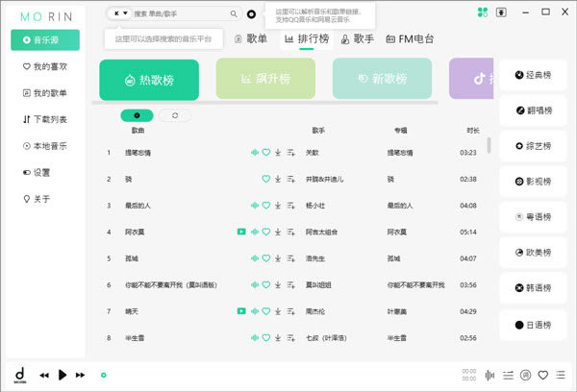Click the song list vertical scrollbar
577x392 pixels.
pyautogui.click(x=489, y=145)
